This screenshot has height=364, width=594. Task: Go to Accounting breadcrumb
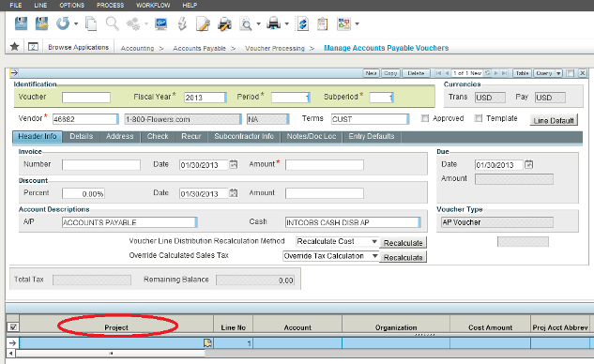coord(138,48)
